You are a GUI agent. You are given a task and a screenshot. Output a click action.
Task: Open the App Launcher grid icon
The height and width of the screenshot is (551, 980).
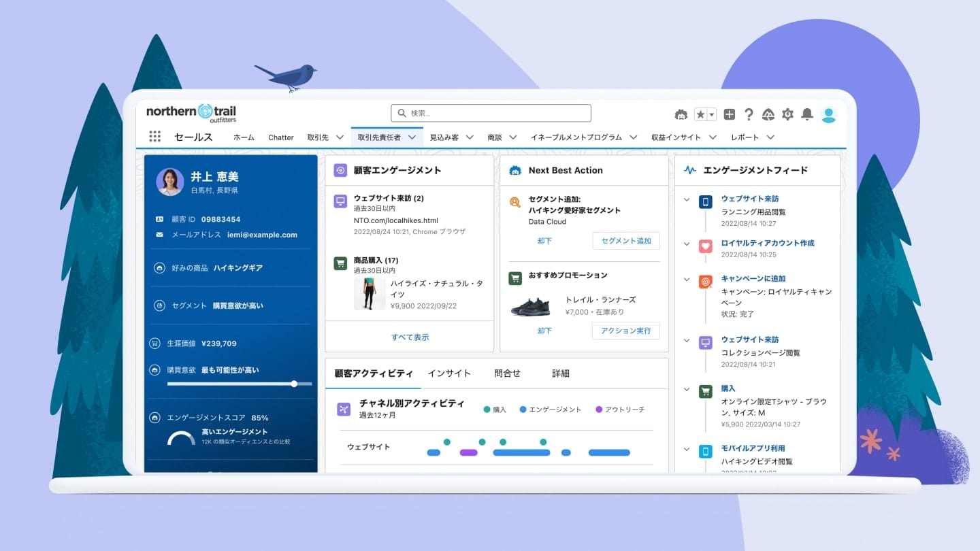coord(154,137)
